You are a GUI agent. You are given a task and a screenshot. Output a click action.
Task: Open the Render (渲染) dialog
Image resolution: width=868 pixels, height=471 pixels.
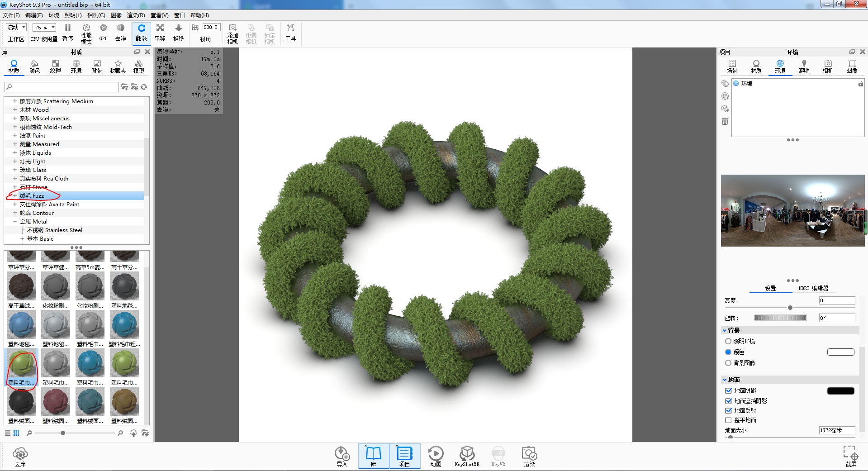point(529,456)
